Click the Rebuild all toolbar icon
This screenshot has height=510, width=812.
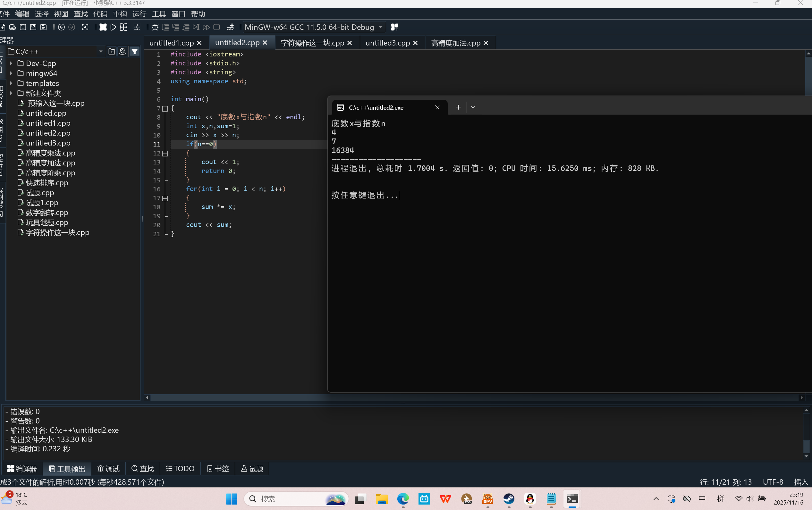[x=124, y=27]
